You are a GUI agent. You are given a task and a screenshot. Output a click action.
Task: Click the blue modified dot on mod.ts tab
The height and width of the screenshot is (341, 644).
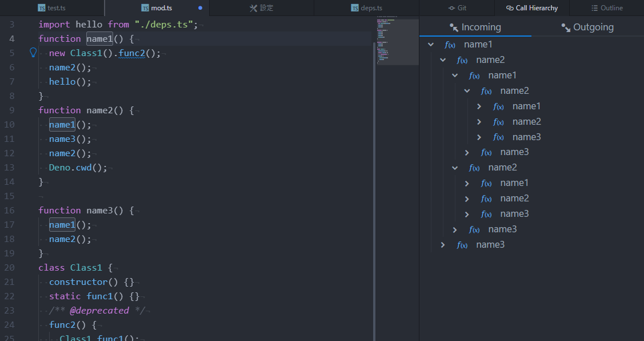[x=200, y=8]
